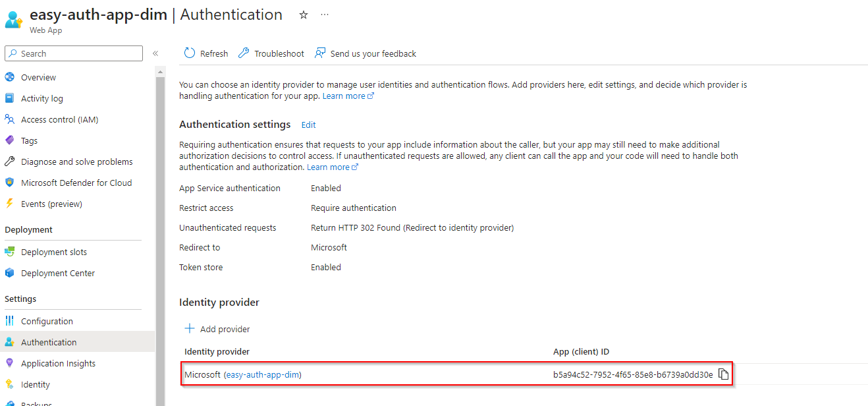The image size is (868, 406).
Task: Click the Refresh circular arrow icon
Action: click(x=190, y=53)
